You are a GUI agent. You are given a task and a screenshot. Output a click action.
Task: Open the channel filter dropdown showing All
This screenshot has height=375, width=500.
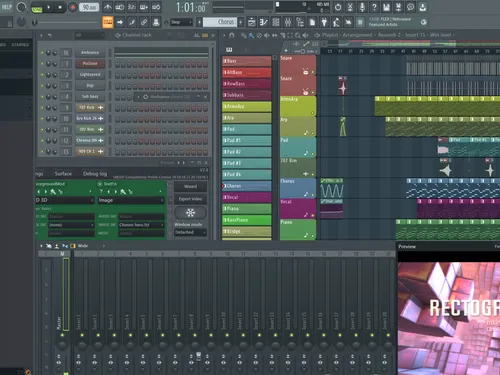(x=89, y=35)
